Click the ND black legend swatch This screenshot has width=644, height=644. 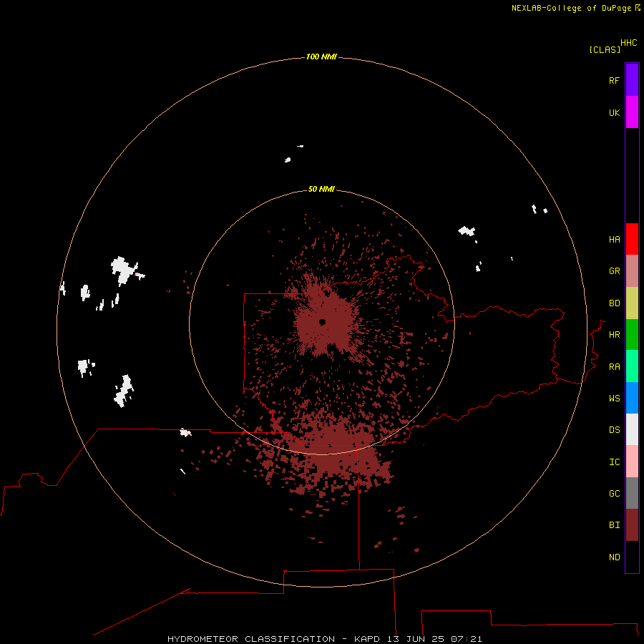[632, 557]
